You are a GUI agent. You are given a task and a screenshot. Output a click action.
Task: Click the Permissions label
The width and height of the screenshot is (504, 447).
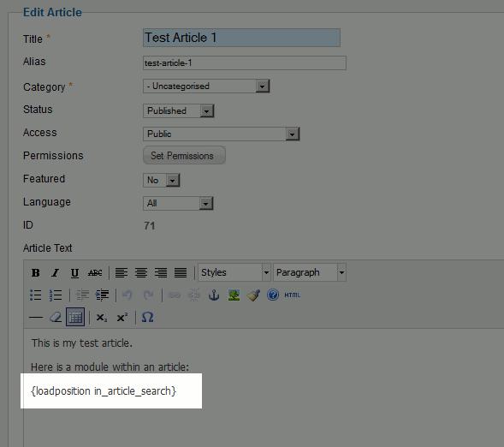[x=53, y=156]
